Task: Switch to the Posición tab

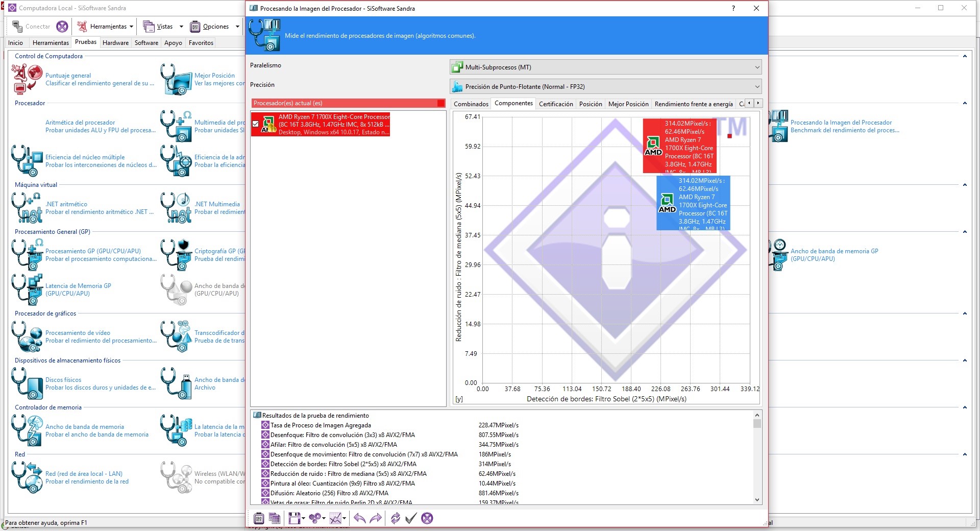Action: click(591, 104)
